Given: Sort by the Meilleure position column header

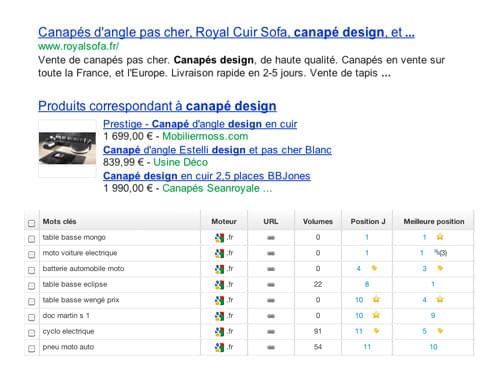Looking at the screenshot, I should tap(434, 221).
